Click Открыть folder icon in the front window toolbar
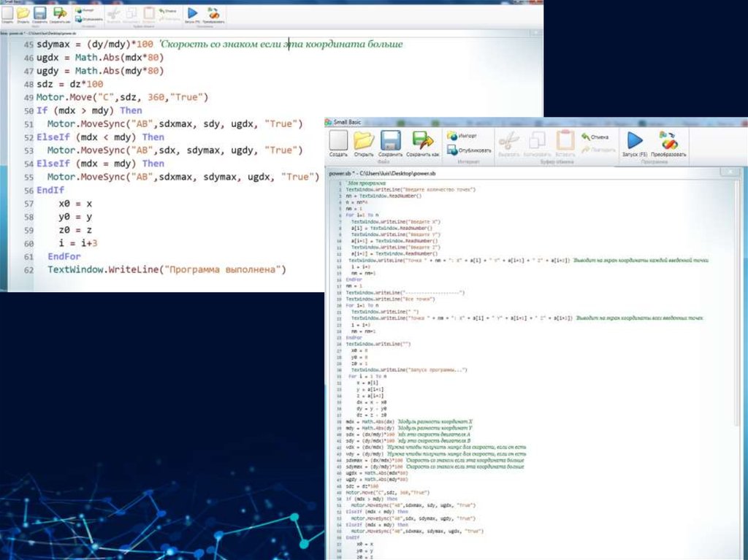This screenshot has height=560, width=748. (364, 141)
